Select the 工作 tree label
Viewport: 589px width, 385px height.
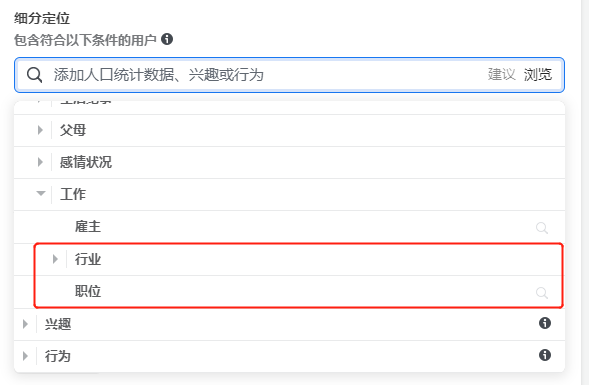coord(73,194)
